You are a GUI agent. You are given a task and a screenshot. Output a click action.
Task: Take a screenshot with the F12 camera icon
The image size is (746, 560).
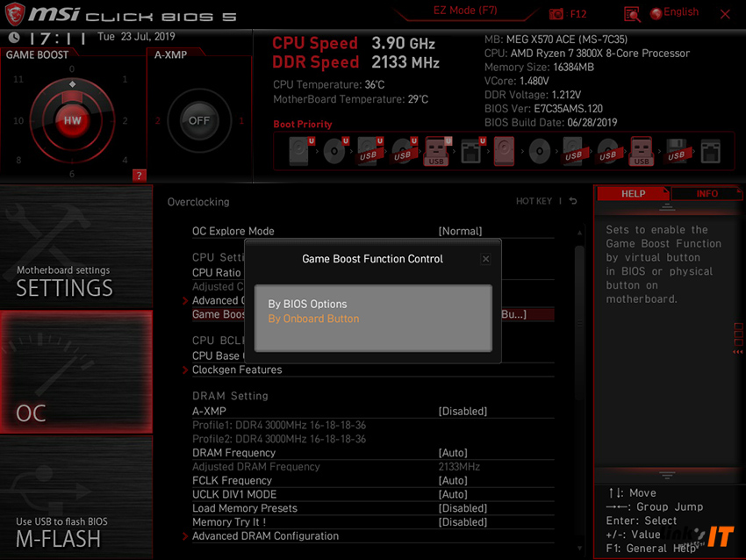(x=556, y=14)
